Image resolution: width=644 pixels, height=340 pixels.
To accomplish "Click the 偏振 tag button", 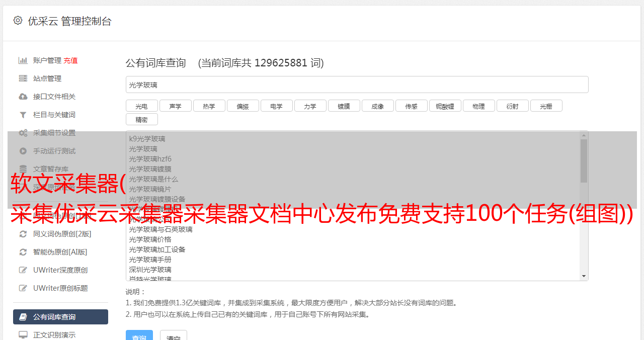I will click(x=243, y=106).
